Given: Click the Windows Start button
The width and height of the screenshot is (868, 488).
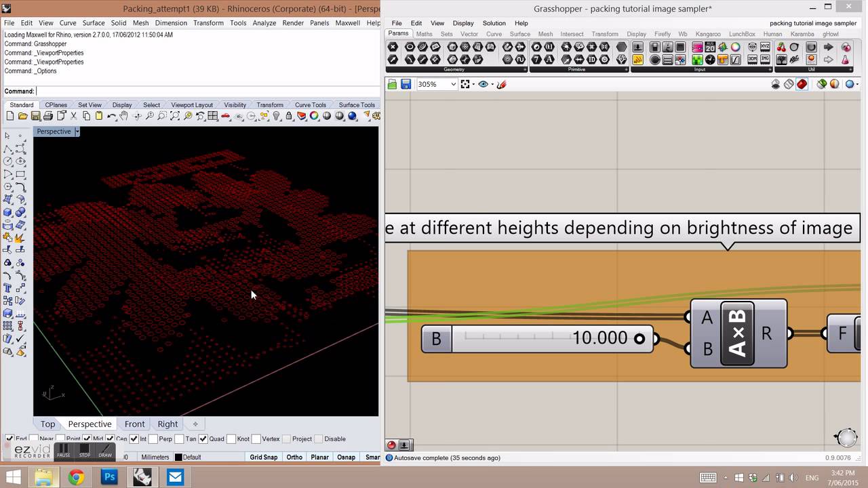Looking at the screenshot, I should pos(13,477).
